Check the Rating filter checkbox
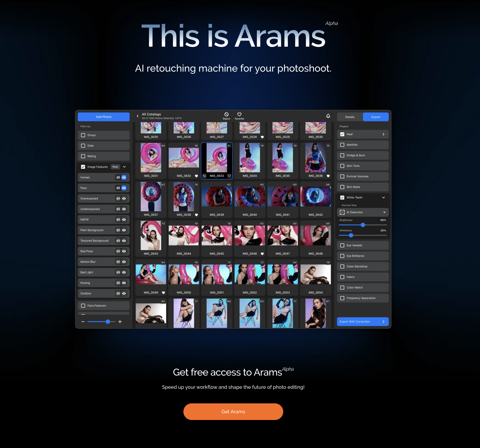Screen dimensions: 480x448 pos(83,156)
